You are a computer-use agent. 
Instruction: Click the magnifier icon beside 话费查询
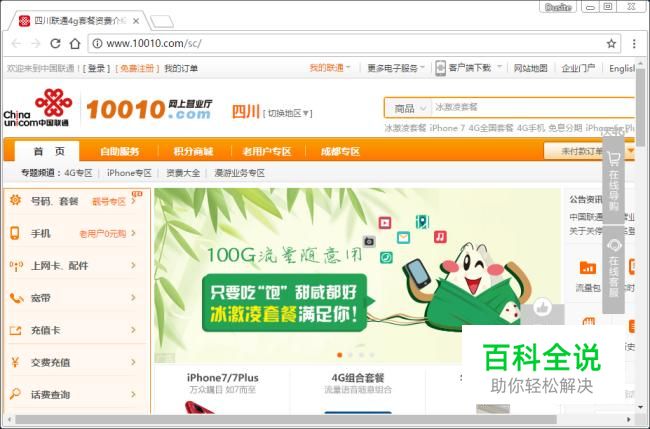coord(15,393)
